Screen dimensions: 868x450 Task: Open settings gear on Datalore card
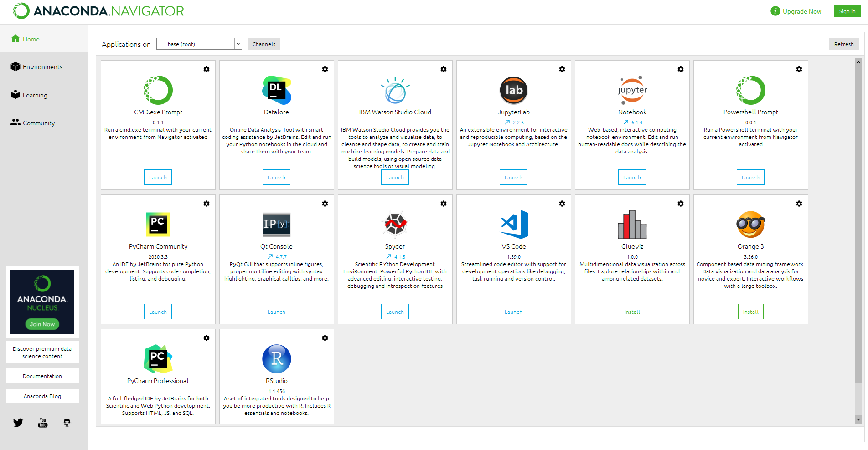[x=325, y=69]
